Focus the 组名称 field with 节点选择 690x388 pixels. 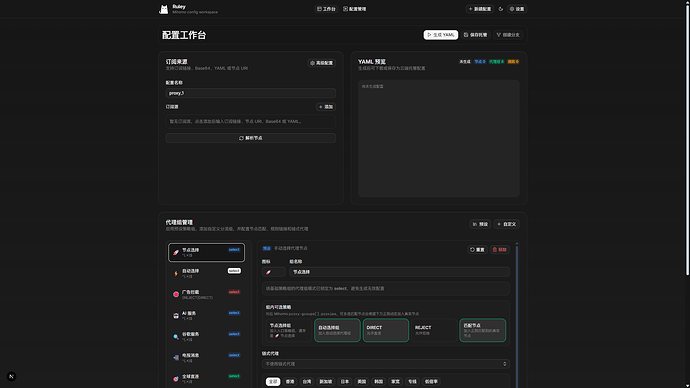tap(399, 272)
